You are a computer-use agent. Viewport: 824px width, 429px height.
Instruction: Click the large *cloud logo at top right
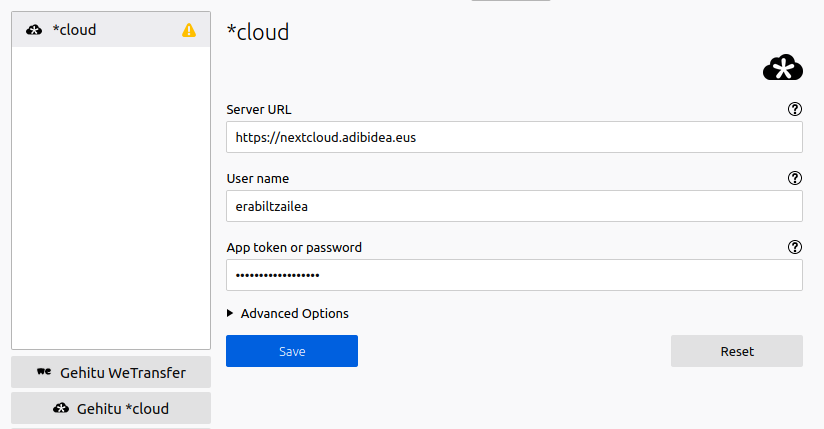(x=782, y=67)
